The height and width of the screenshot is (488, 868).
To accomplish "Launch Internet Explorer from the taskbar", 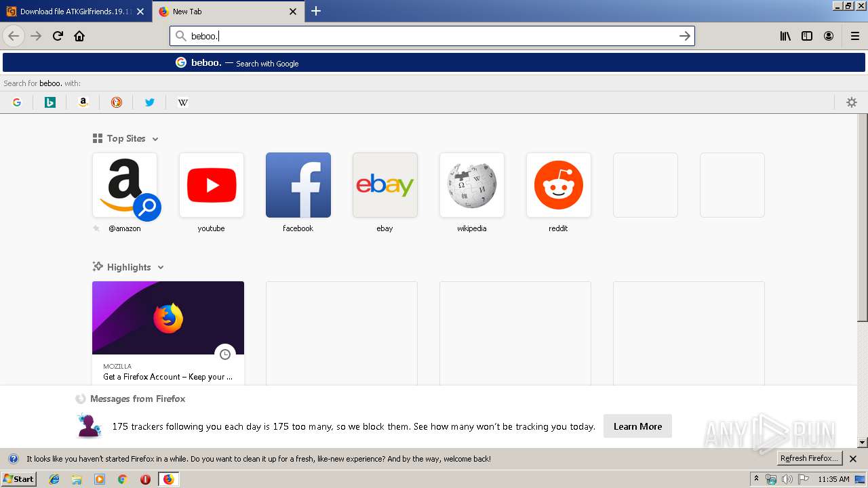I will 54,479.
